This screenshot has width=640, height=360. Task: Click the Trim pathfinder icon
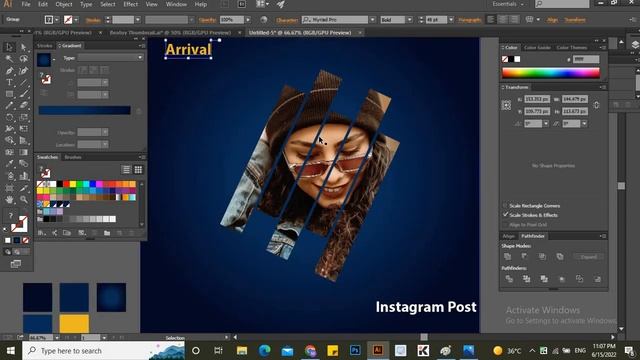527,279
